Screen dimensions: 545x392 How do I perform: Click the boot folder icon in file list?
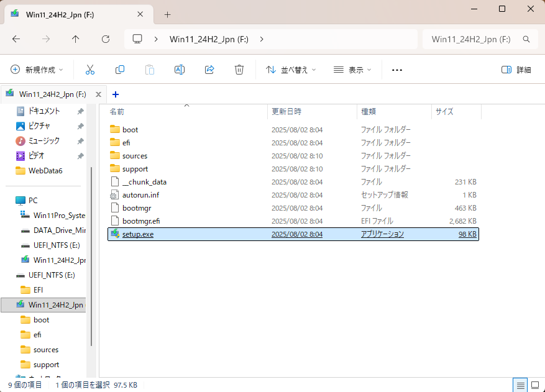point(115,129)
